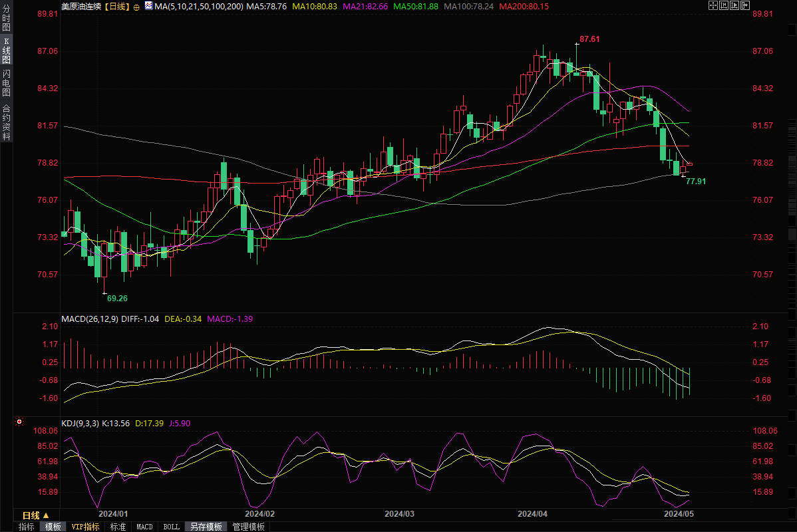This screenshot has height=532, width=797.
Task: Select the 模板 tab at bottom
Action: click(53, 527)
